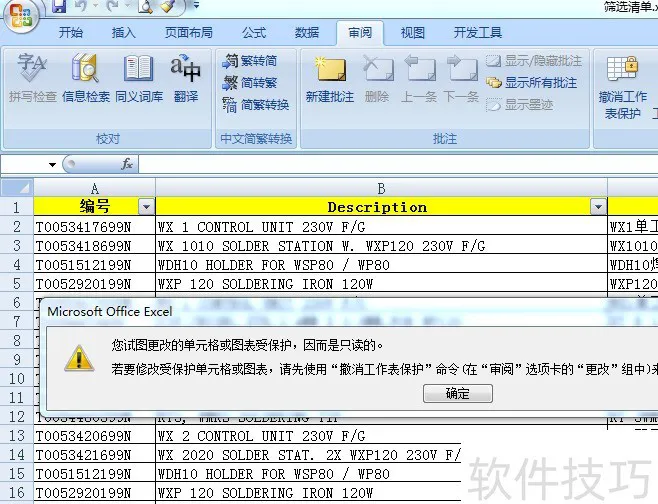Click T0051512199N in row 4
This screenshot has height=504, width=658.
click(94, 265)
